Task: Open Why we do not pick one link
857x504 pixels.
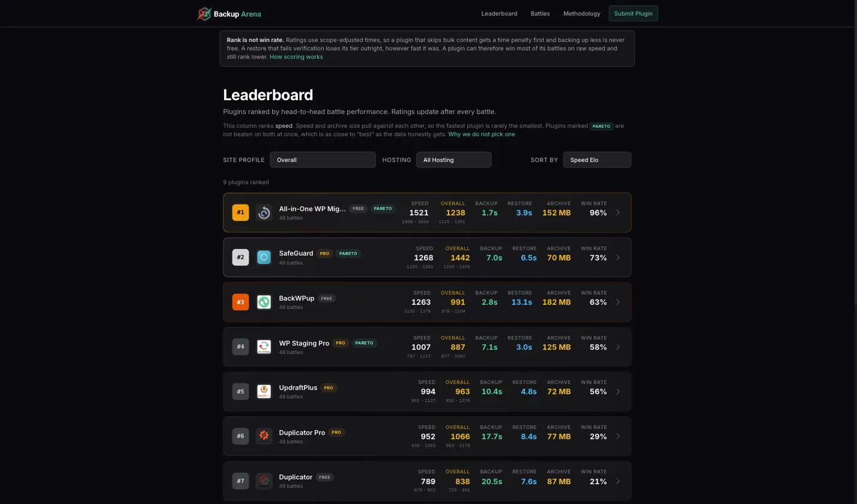Action: 482,134
